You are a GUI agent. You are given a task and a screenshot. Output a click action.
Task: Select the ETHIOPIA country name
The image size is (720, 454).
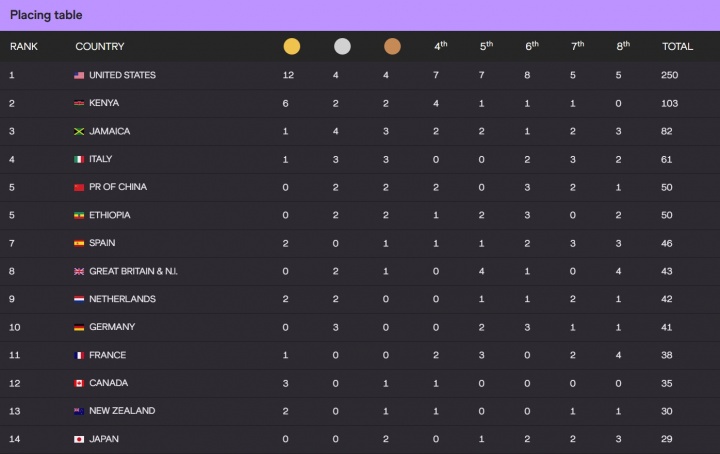point(110,215)
